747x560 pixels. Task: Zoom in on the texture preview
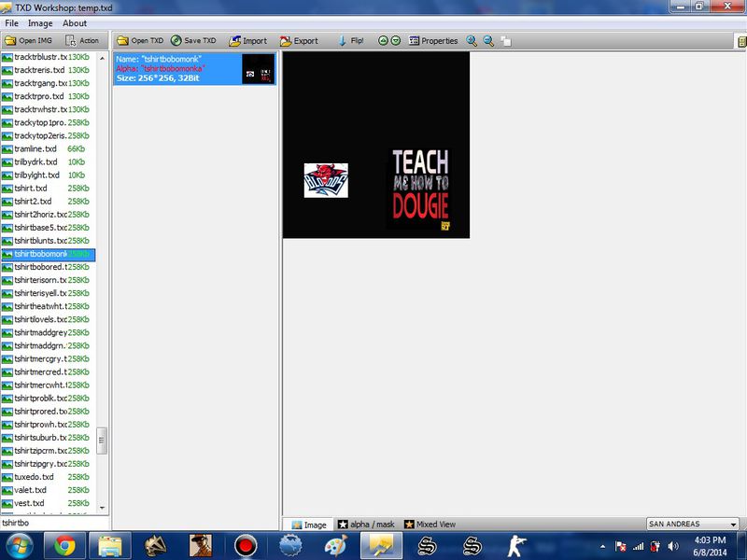click(x=472, y=41)
